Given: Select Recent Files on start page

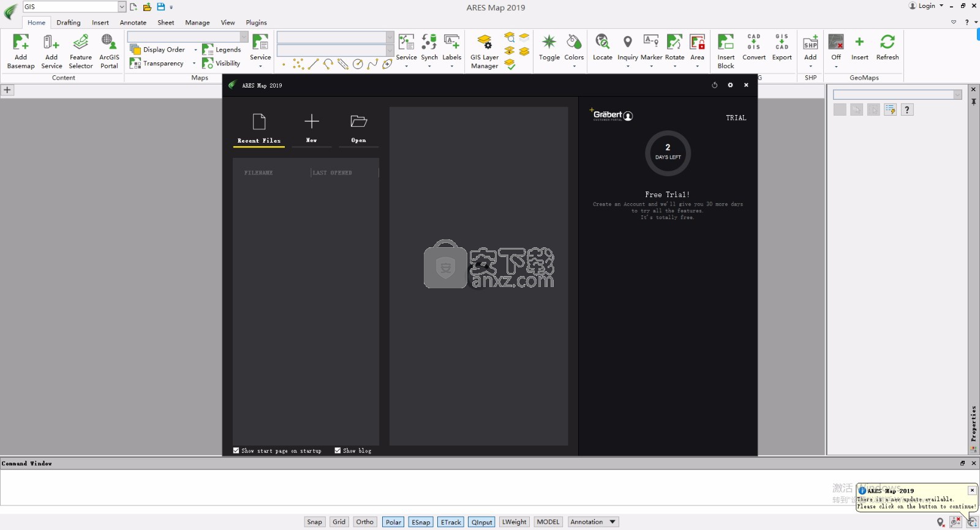Looking at the screenshot, I should point(259,129).
